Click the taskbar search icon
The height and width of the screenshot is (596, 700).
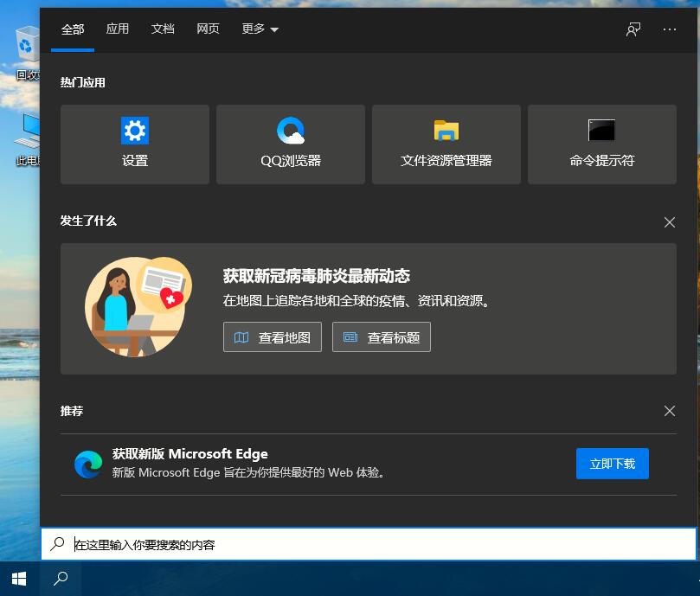60,578
